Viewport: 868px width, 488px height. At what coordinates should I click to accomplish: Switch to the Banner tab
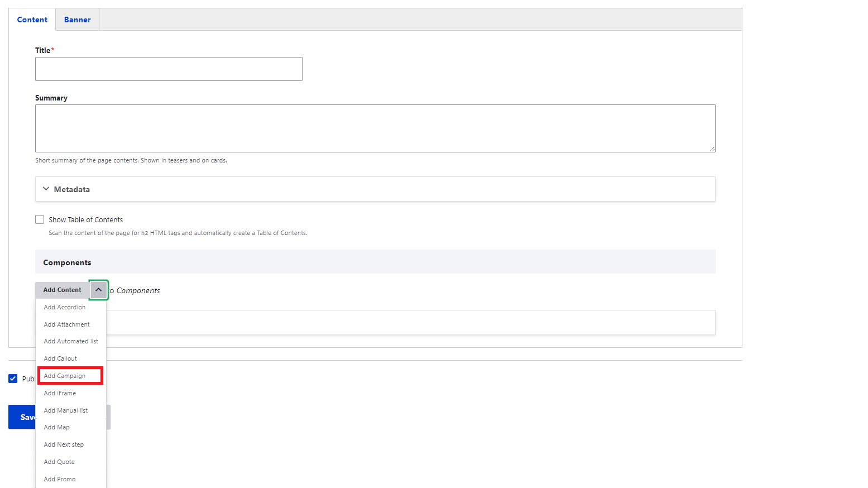[x=77, y=20]
